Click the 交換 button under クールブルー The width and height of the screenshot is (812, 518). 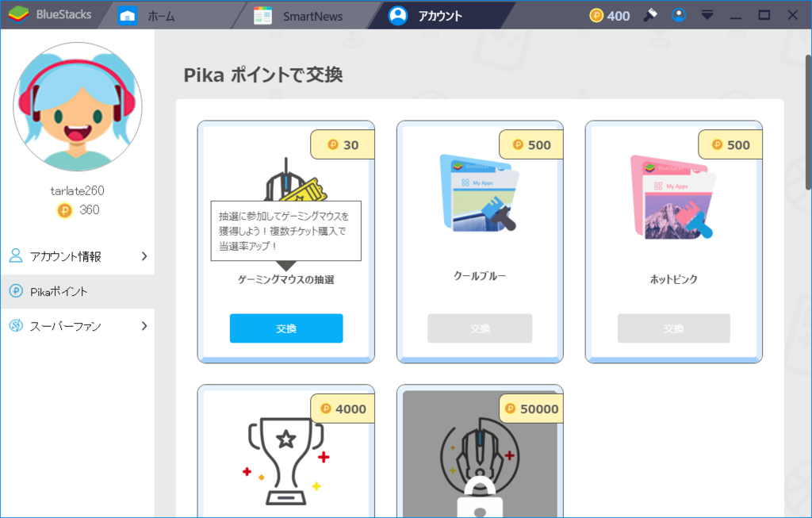480,328
